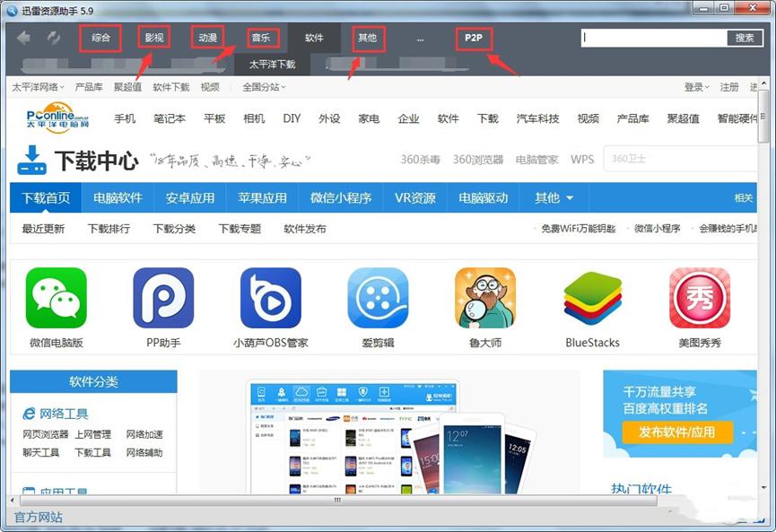Select the 音乐 tab in the top toolbar
The image size is (776, 532).
[x=263, y=39]
